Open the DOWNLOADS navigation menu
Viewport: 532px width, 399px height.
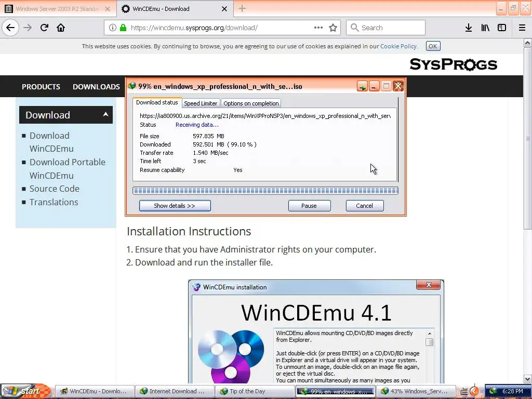pyautogui.click(x=96, y=87)
